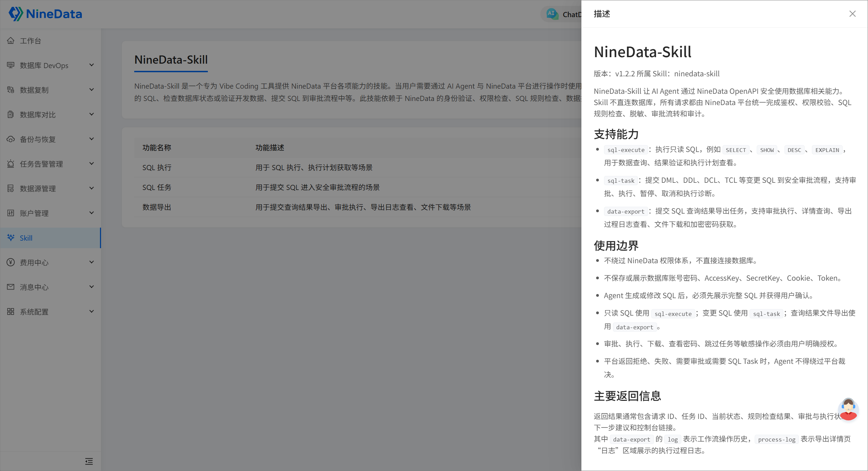This screenshot has width=868, height=471.
Task: Click the EXPLAIN code tag
Action: click(827, 150)
